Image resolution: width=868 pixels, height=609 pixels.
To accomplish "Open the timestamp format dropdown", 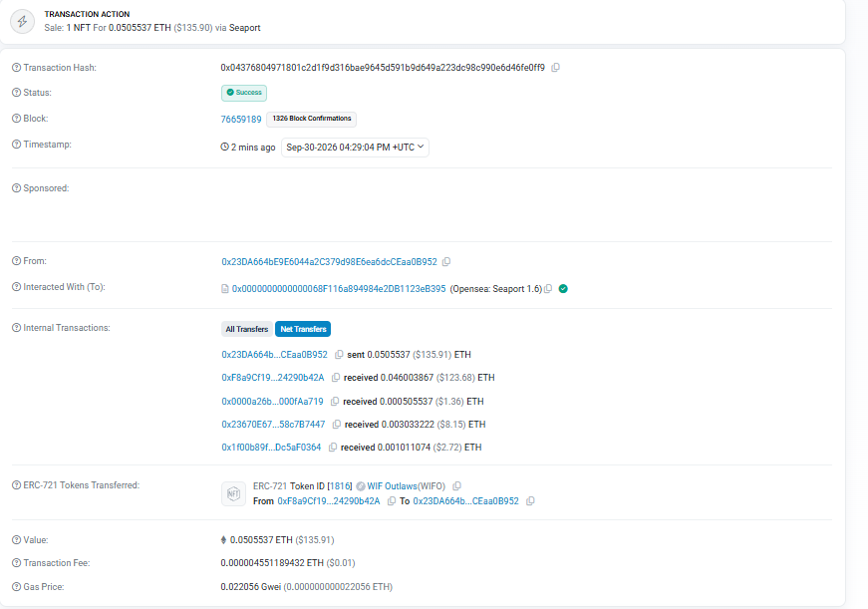I will [x=355, y=148].
